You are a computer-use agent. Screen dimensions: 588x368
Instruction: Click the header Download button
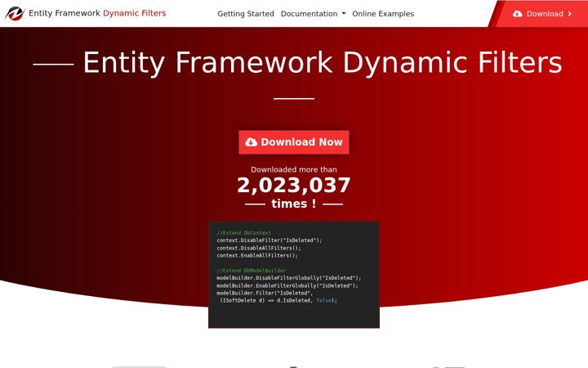[x=542, y=14]
